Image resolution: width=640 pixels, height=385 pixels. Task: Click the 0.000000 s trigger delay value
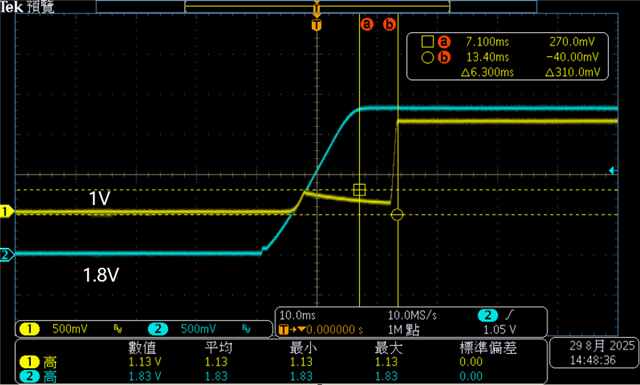[x=335, y=329]
